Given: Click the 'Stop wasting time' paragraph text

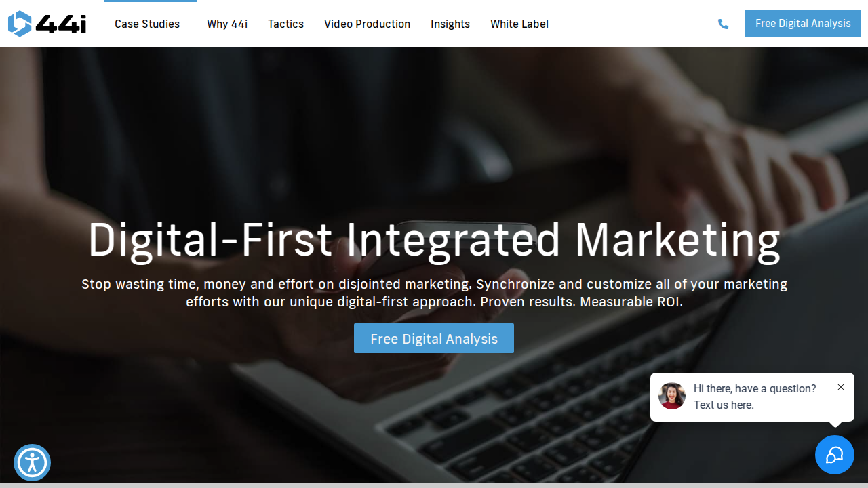Looking at the screenshot, I should 434,293.
